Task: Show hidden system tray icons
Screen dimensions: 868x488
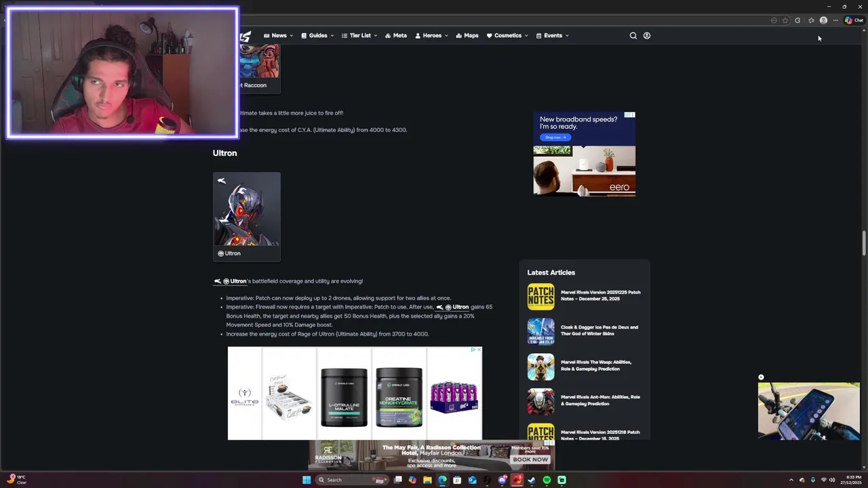Action: [x=791, y=480]
